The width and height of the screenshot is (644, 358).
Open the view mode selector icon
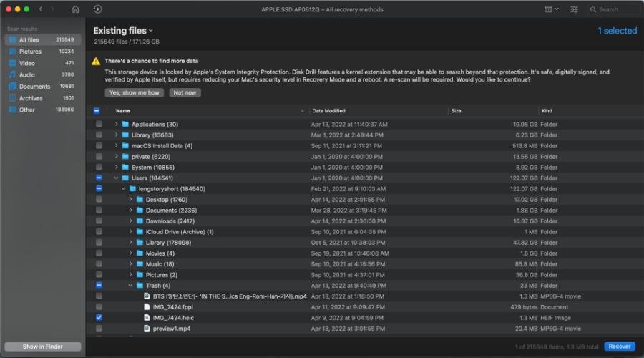coord(551,9)
